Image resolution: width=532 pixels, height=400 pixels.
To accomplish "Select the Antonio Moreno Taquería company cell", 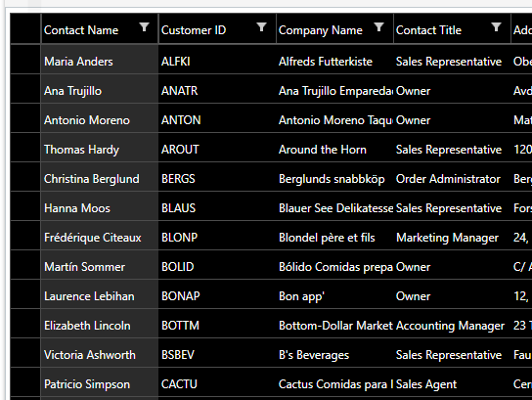I will (334, 118).
